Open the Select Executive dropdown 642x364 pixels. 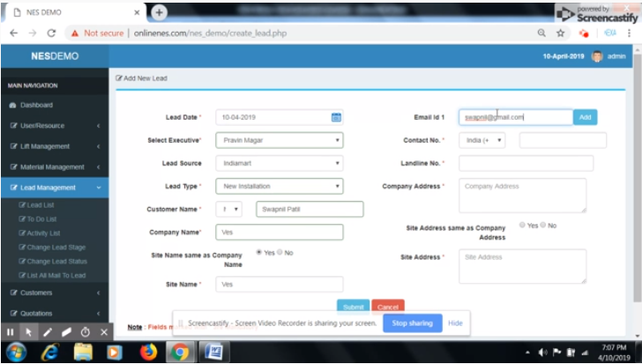click(x=279, y=140)
